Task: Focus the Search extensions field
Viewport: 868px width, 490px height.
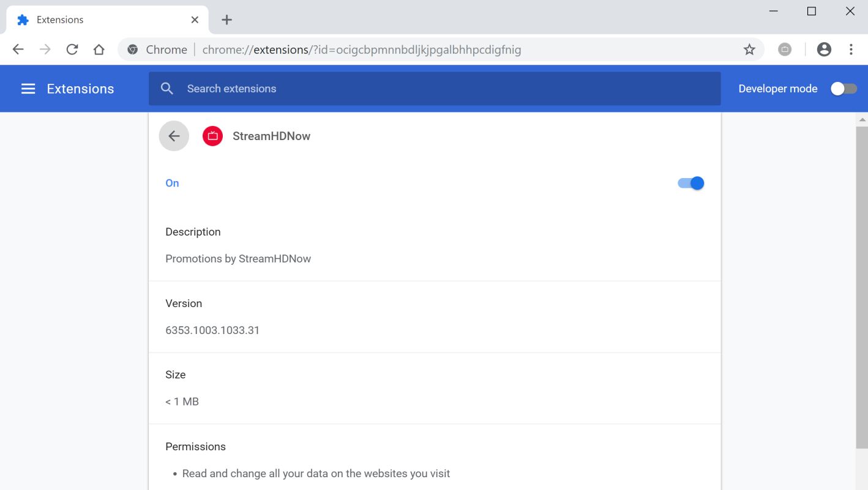Action: point(428,89)
